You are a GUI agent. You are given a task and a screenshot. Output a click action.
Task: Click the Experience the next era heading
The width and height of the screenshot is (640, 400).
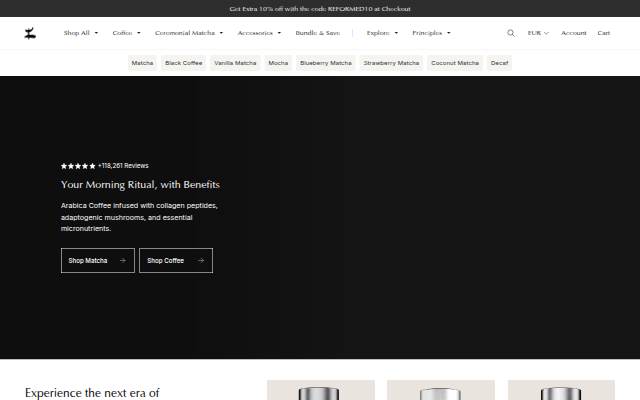click(92, 393)
